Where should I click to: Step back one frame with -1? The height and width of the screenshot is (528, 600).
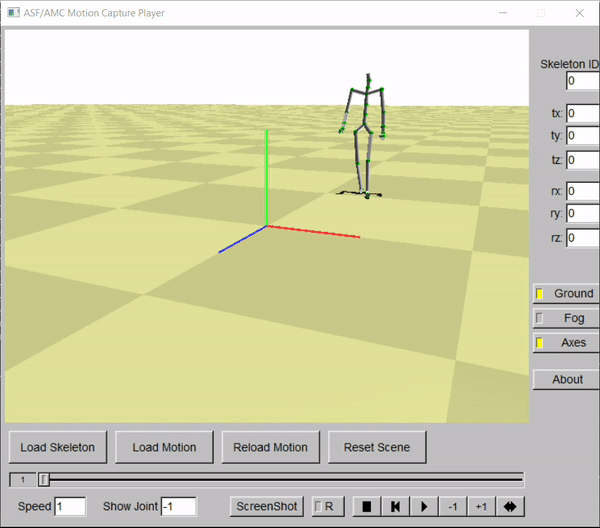[453, 507]
